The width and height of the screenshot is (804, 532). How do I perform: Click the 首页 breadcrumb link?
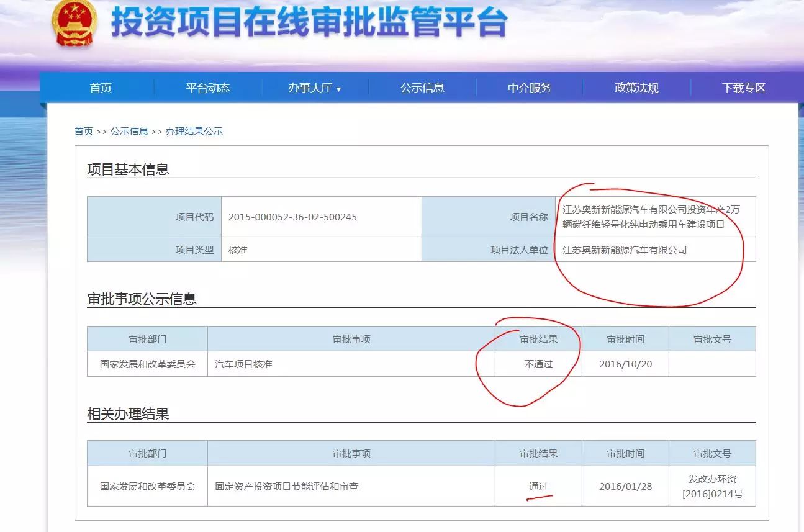pos(83,132)
